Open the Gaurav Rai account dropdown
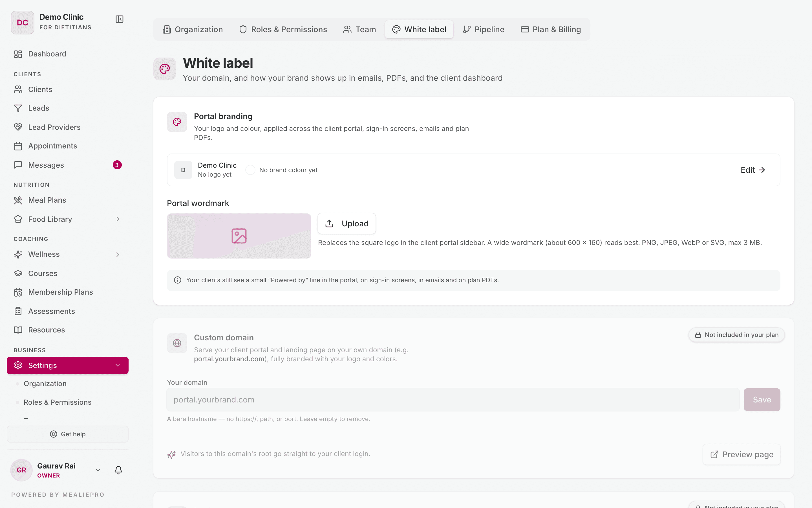The height and width of the screenshot is (508, 812). pyautogui.click(x=98, y=470)
